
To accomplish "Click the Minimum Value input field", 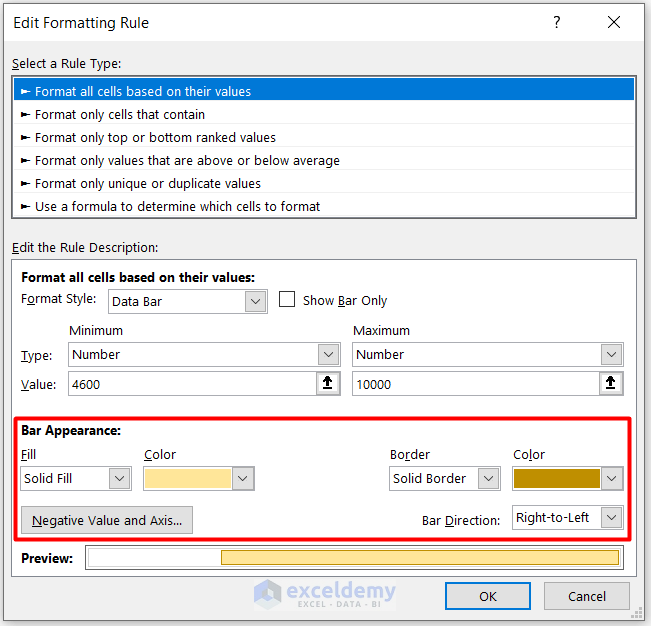I will 192,383.
